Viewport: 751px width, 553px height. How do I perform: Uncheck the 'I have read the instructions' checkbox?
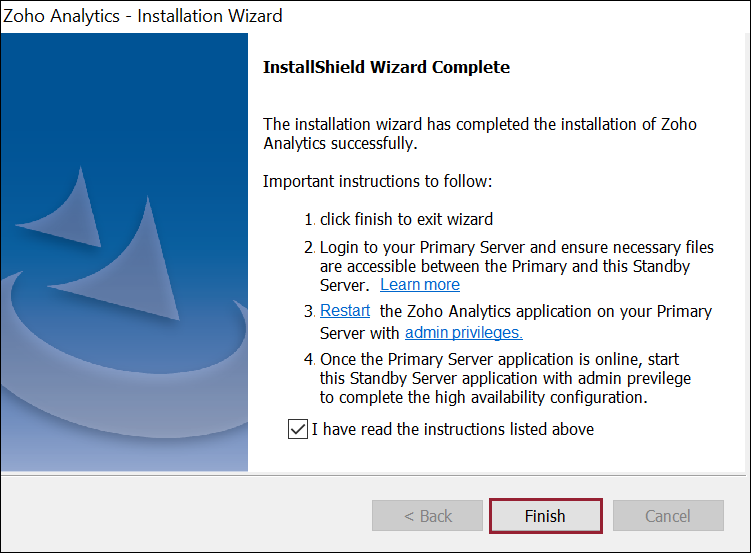(297, 429)
